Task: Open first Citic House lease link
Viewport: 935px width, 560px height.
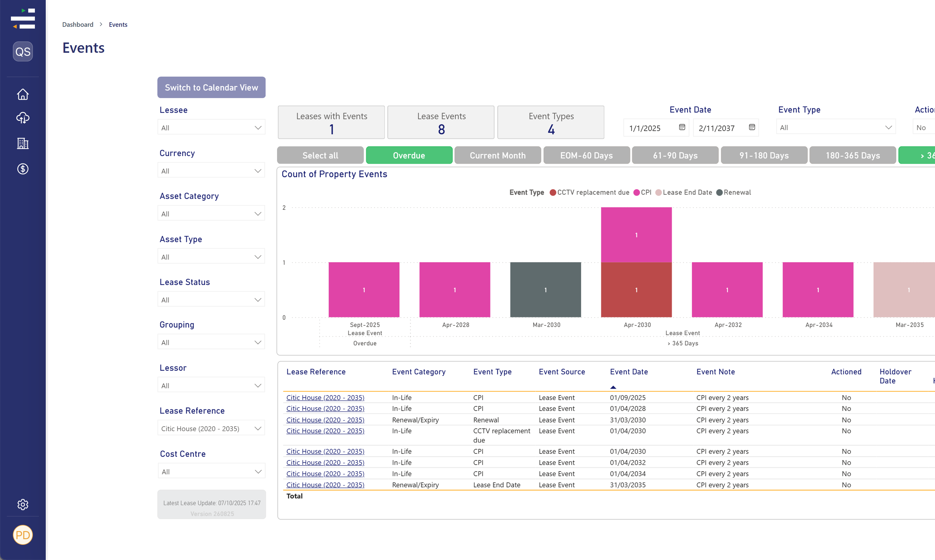Action: (x=325, y=397)
